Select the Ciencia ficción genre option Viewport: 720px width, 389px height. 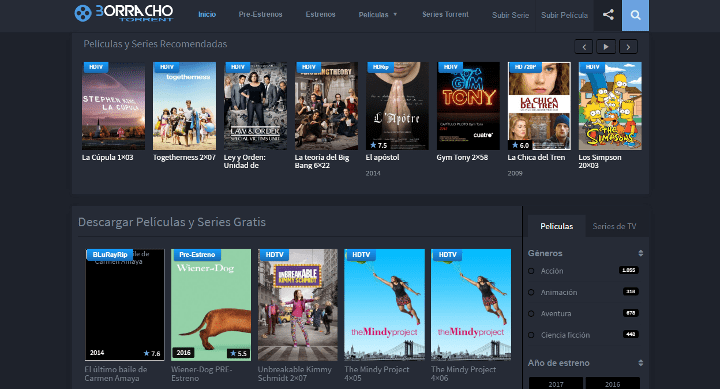(531, 335)
